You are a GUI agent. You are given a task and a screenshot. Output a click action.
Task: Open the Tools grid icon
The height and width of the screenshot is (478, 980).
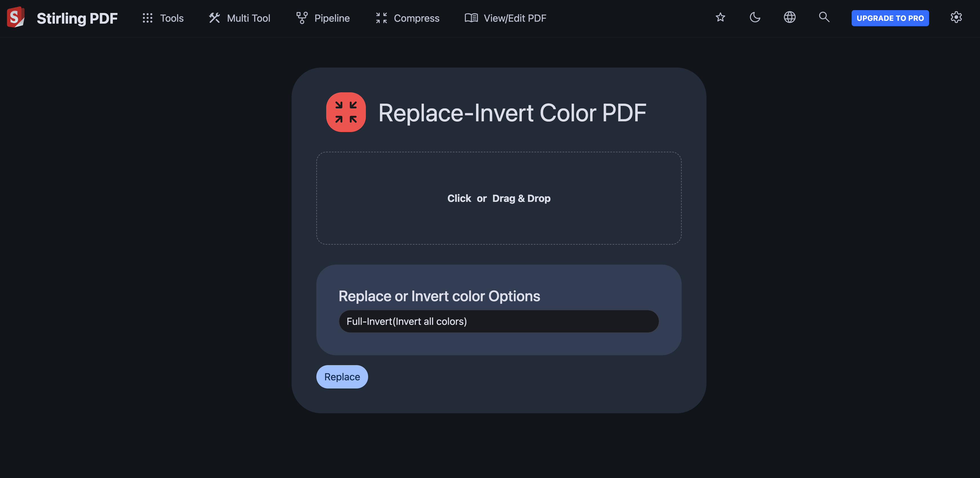tap(147, 17)
